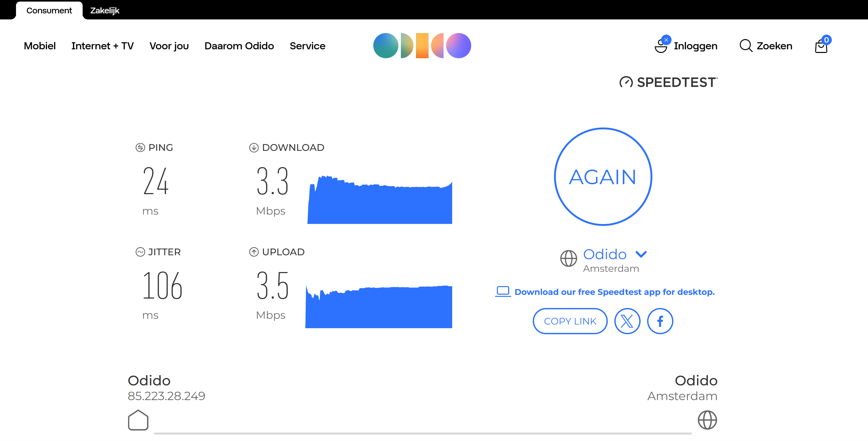
Task: Open the Voor jou menu
Action: tap(169, 46)
